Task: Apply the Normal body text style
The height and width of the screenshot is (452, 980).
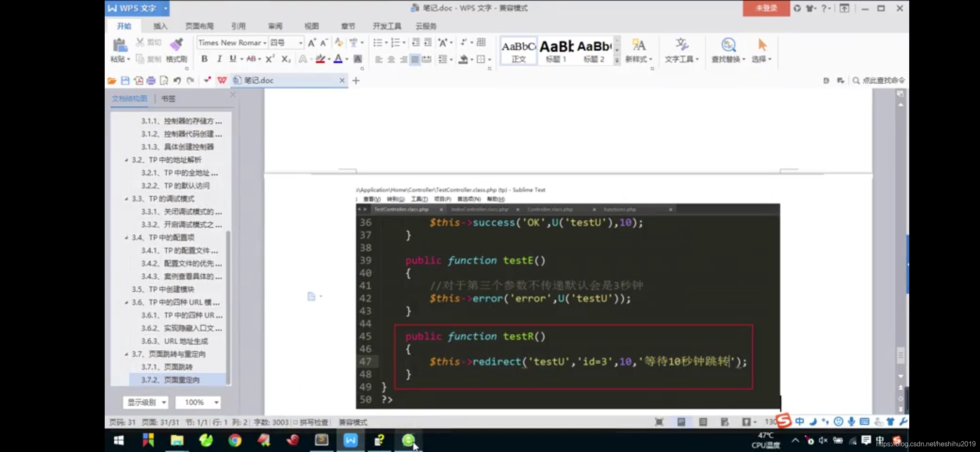Action: [518, 51]
